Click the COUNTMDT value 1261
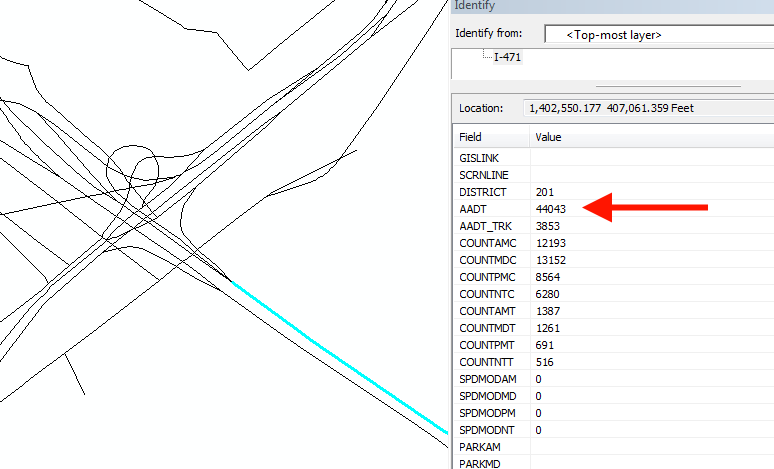Viewport: 774px width, 469px height. click(x=547, y=328)
